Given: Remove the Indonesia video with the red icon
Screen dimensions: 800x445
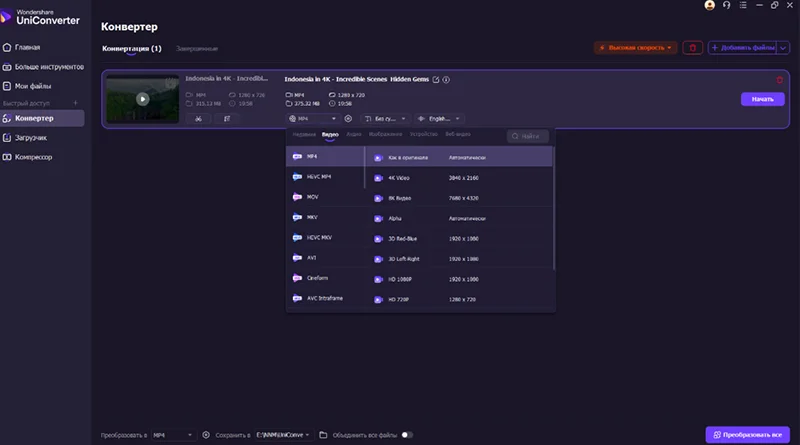Looking at the screenshot, I should tap(780, 80).
